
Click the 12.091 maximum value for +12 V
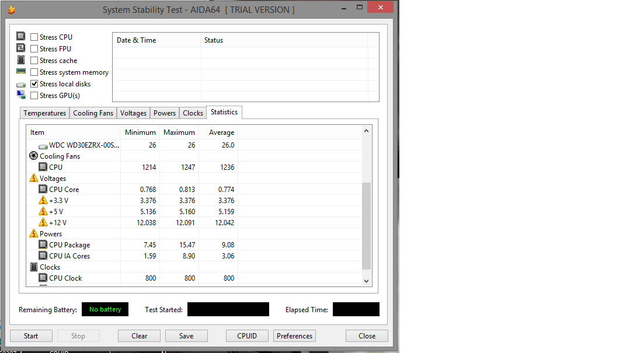pos(185,222)
